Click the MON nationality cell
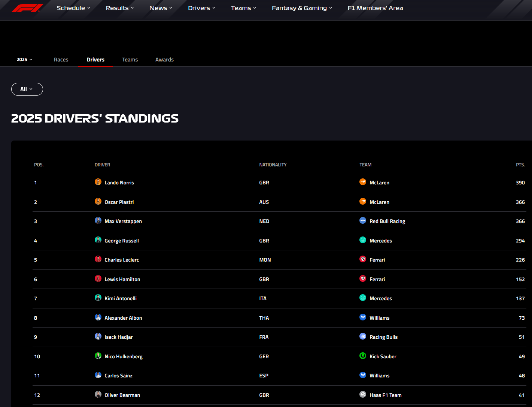The width and height of the screenshot is (532, 407). (x=265, y=260)
